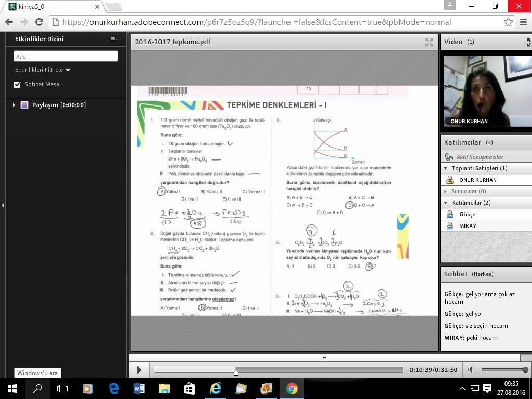532x399 pixels.
Task: Click the Aktif Konuşmacılar phone icon
Action: point(449,157)
